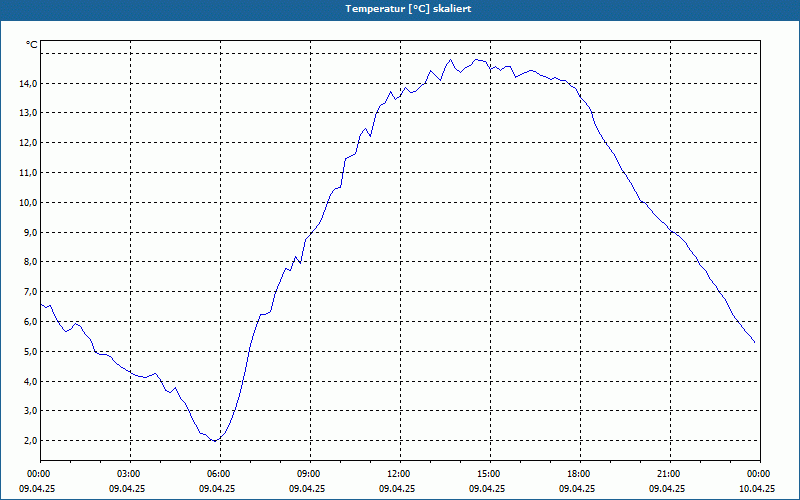
Task: Select the y-axis label '14,0'
Action: [29, 84]
